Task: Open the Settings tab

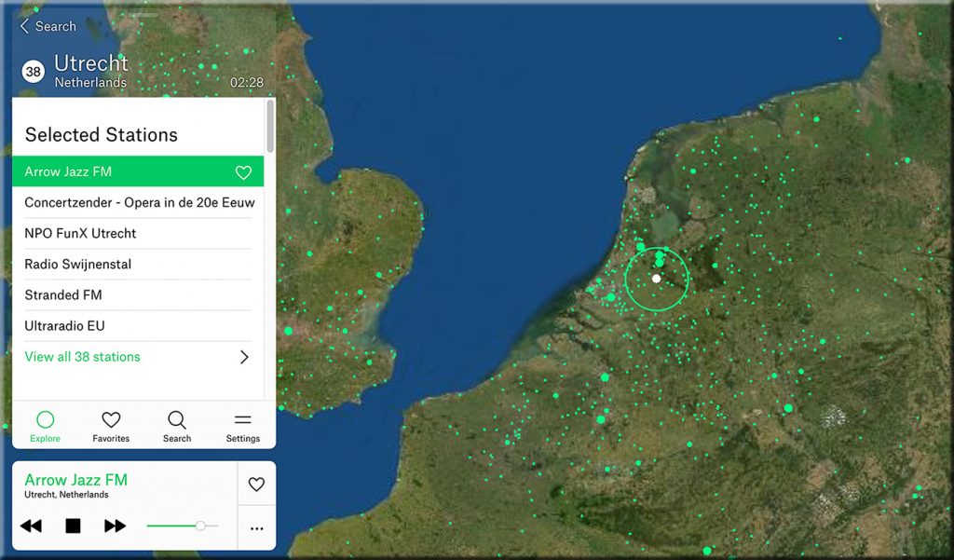Action: tap(243, 426)
